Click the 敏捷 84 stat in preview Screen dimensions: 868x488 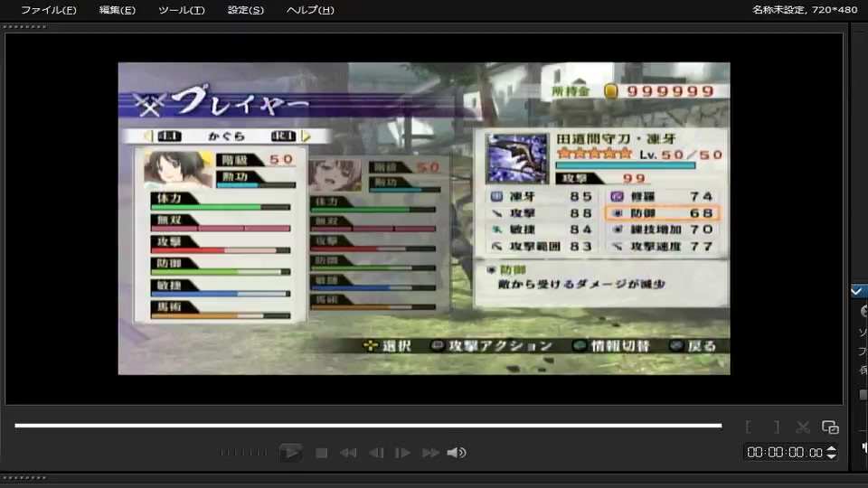tap(542, 230)
